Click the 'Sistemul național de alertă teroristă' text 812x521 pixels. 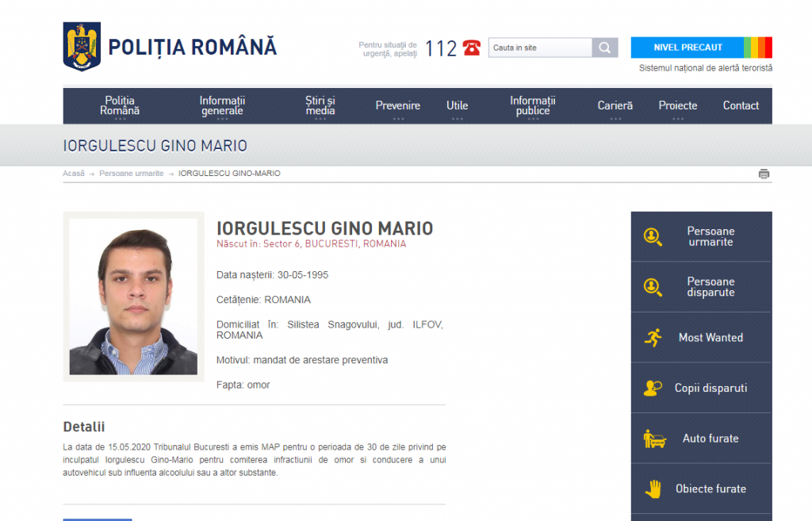(705, 68)
